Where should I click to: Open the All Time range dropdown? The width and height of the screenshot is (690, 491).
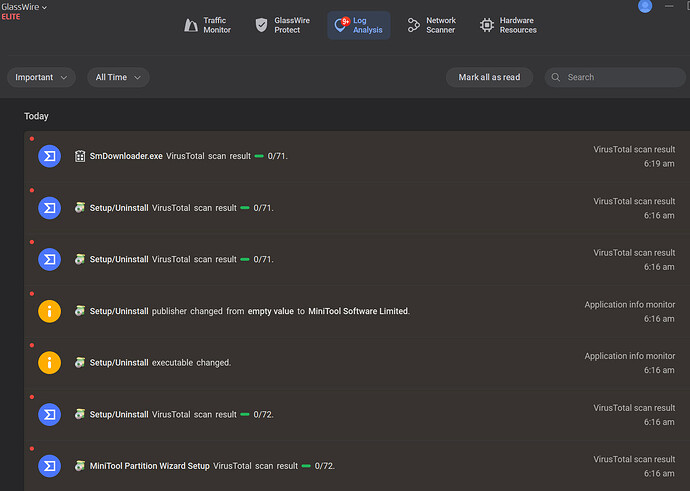(x=118, y=77)
